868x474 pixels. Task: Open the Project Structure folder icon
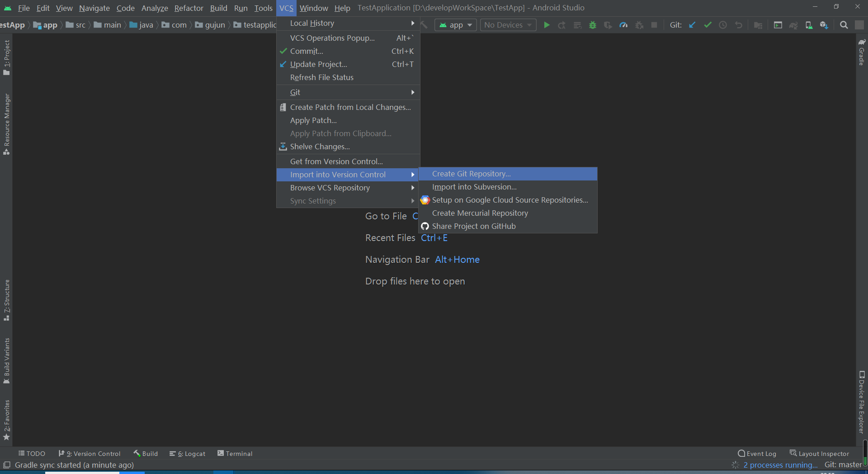tap(758, 25)
